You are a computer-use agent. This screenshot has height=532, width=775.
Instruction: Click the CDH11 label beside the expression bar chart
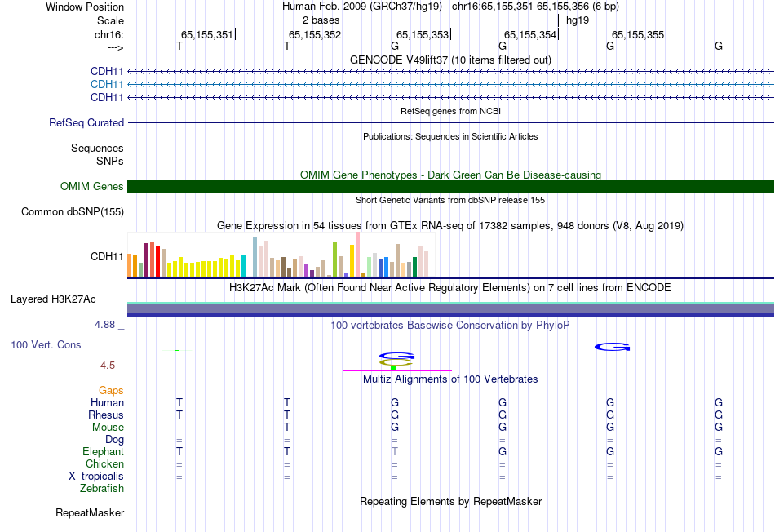(107, 256)
